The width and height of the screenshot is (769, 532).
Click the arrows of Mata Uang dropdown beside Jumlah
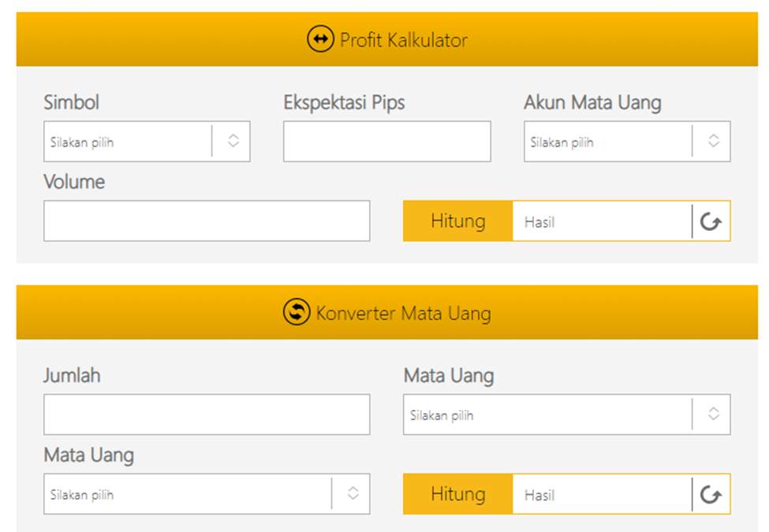(714, 414)
